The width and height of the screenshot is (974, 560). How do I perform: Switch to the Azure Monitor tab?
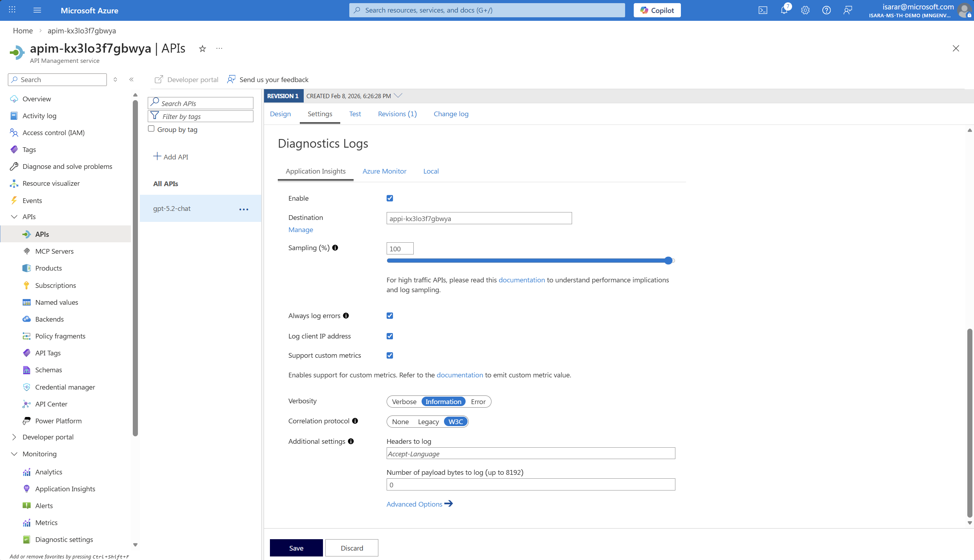coord(384,171)
